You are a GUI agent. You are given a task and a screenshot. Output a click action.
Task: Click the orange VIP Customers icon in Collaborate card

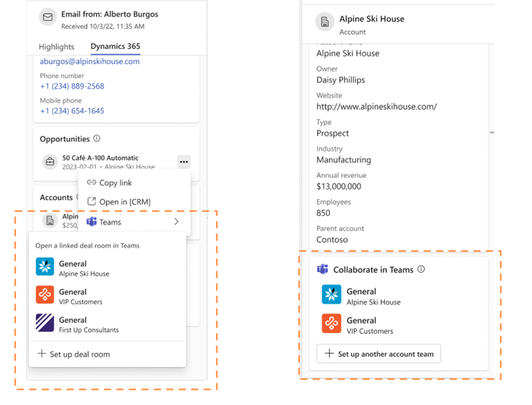[331, 323]
